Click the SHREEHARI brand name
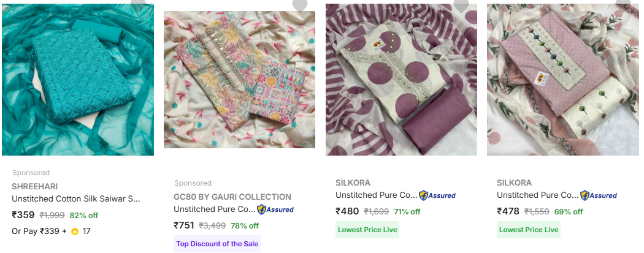The height and width of the screenshot is (253, 644). pos(35,186)
